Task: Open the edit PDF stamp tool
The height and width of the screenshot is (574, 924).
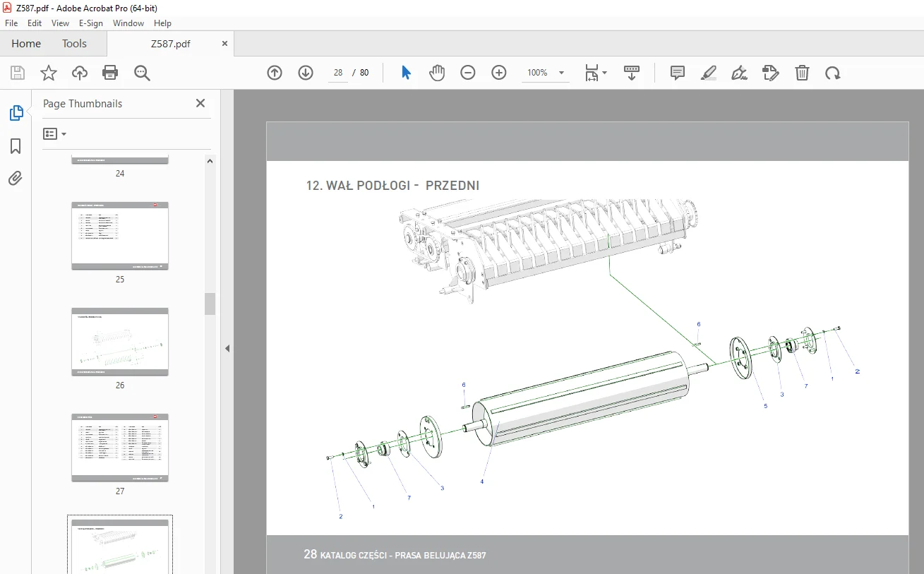Action: pos(771,73)
